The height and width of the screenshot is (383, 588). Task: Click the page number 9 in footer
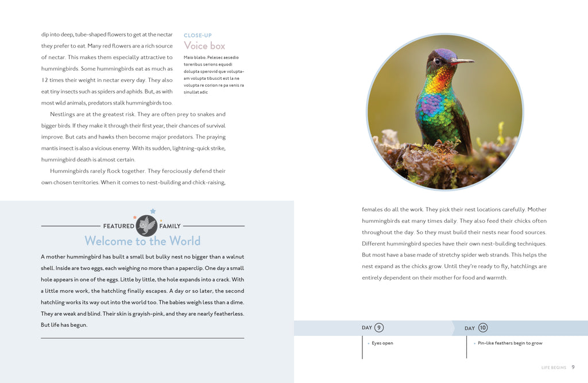[x=573, y=367]
